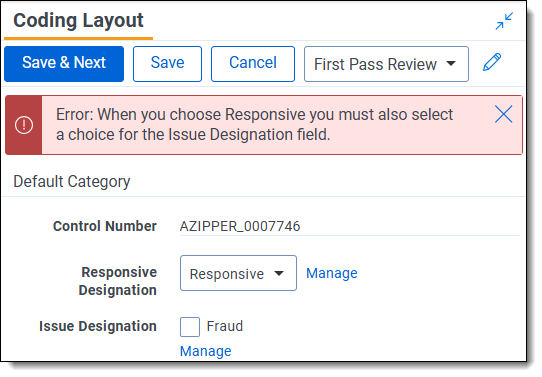Screen dimensions: 542x377
Task: Open Manage link next to Responsive dropdown
Action: tap(331, 273)
